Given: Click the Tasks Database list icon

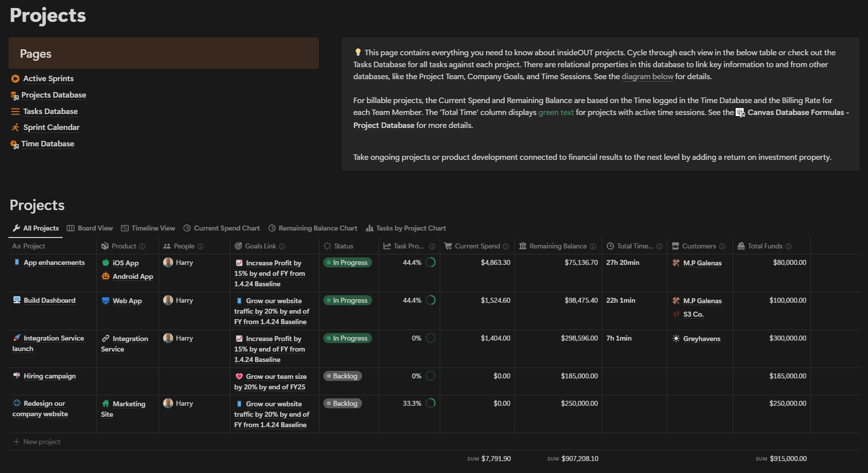Looking at the screenshot, I should point(15,112).
